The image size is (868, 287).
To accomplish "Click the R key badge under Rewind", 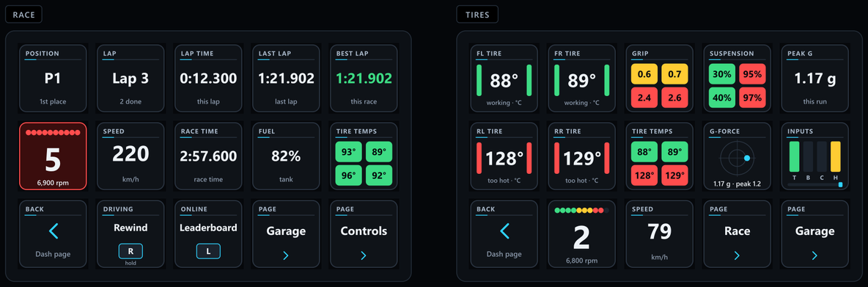I will (130, 251).
